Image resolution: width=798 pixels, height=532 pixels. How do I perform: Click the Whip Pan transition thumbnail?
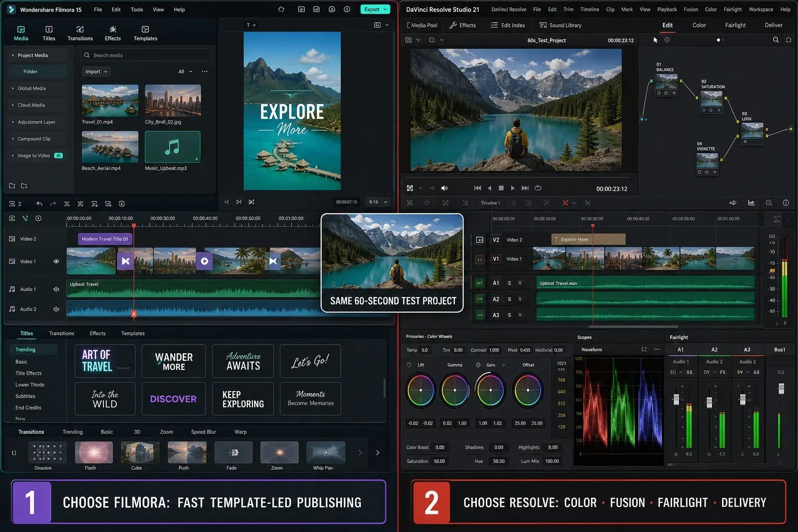tap(326, 452)
